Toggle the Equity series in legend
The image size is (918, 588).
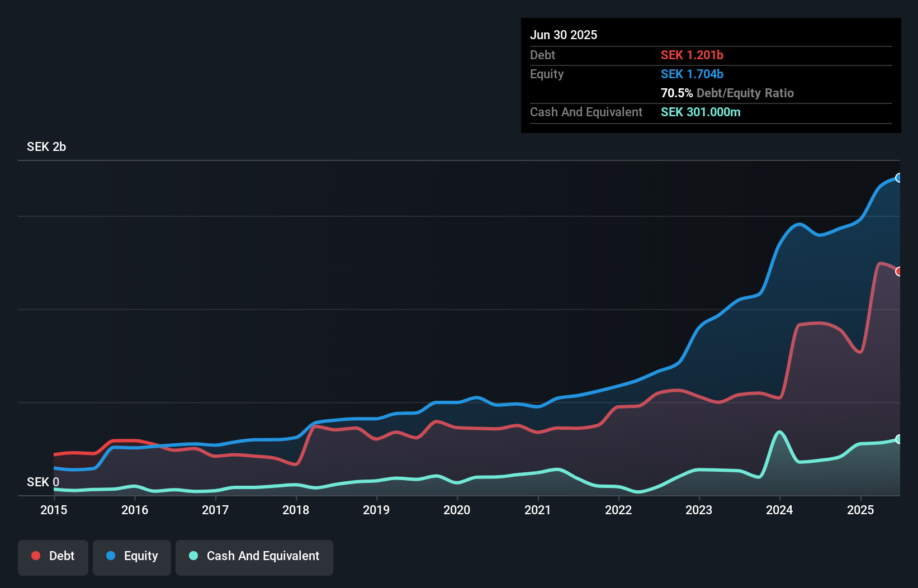[132, 556]
